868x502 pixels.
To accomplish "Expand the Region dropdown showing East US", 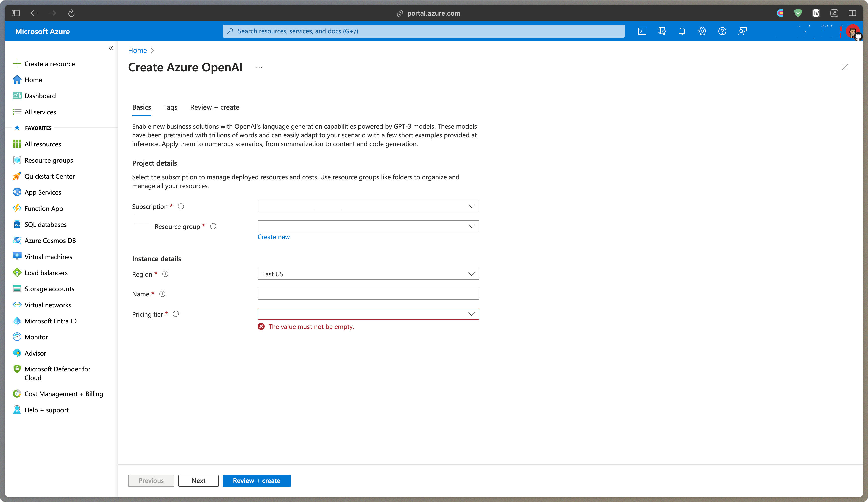I will tap(368, 274).
